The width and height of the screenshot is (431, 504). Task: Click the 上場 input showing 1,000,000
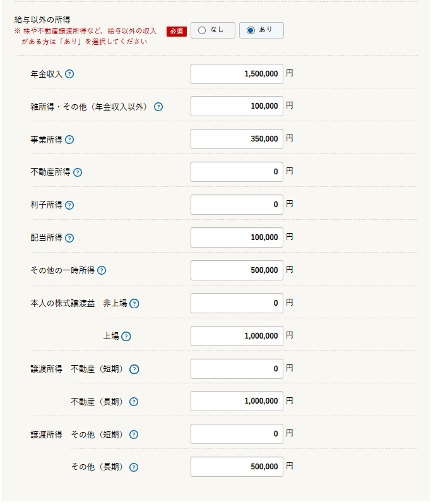click(237, 336)
